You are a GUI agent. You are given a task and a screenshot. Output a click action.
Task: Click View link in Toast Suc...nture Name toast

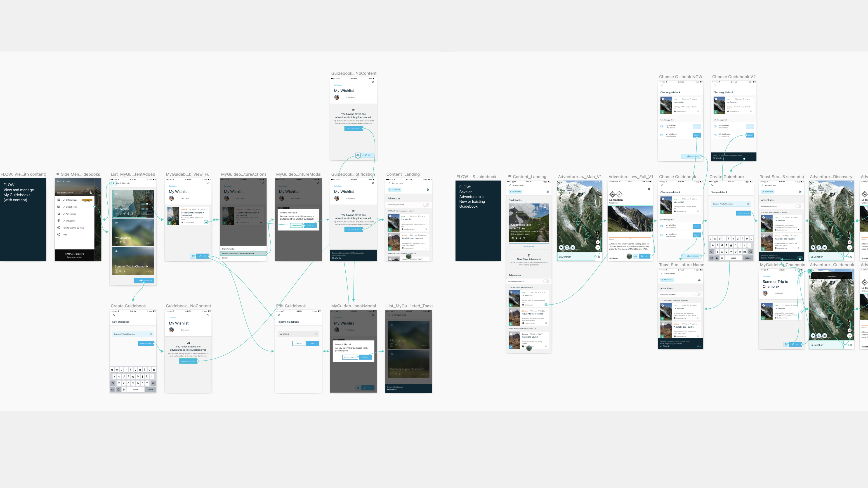[699, 346]
